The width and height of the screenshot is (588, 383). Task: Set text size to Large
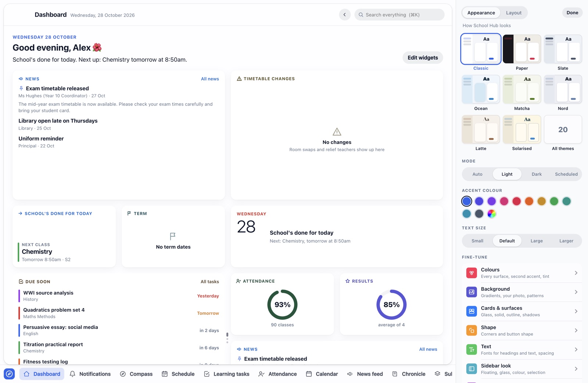coord(537,241)
